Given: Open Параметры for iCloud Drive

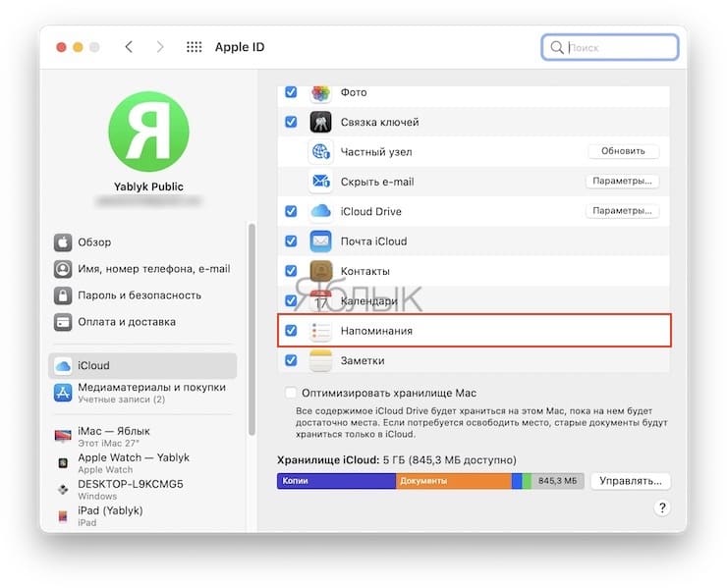Looking at the screenshot, I should coord(622,211).
